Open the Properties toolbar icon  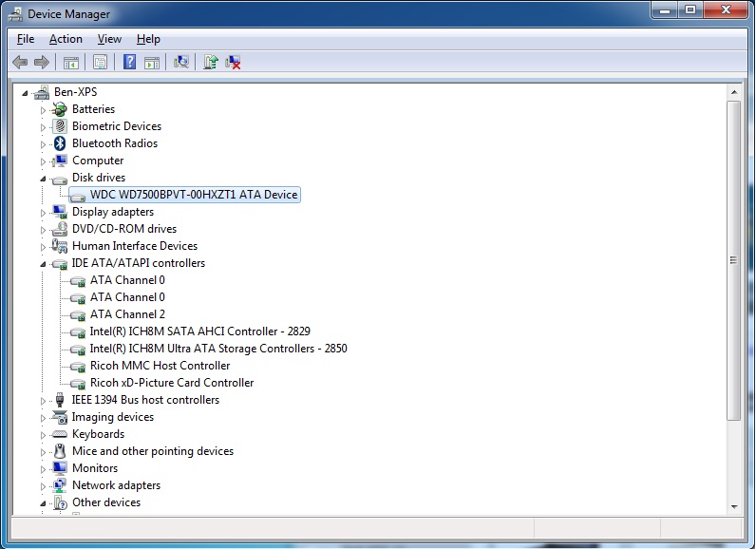pos(101,62)
